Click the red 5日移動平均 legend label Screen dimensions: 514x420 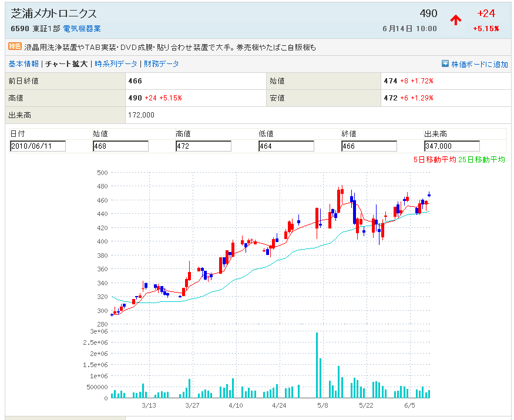435,160
